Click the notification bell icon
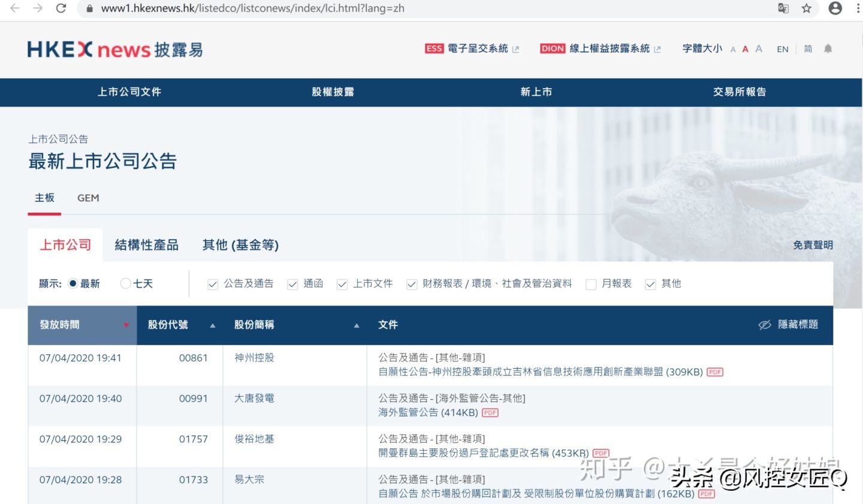863x504 pixels. (828, 49)
